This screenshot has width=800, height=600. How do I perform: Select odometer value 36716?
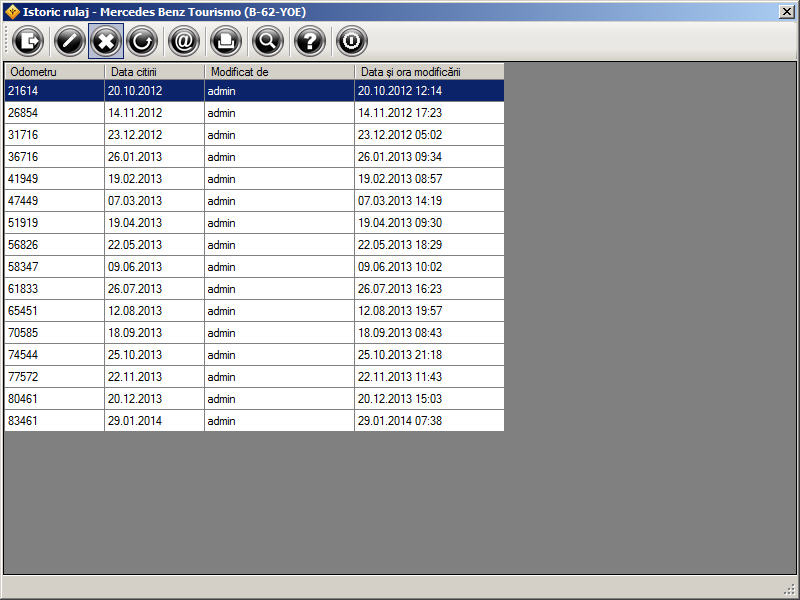point(23,157)
